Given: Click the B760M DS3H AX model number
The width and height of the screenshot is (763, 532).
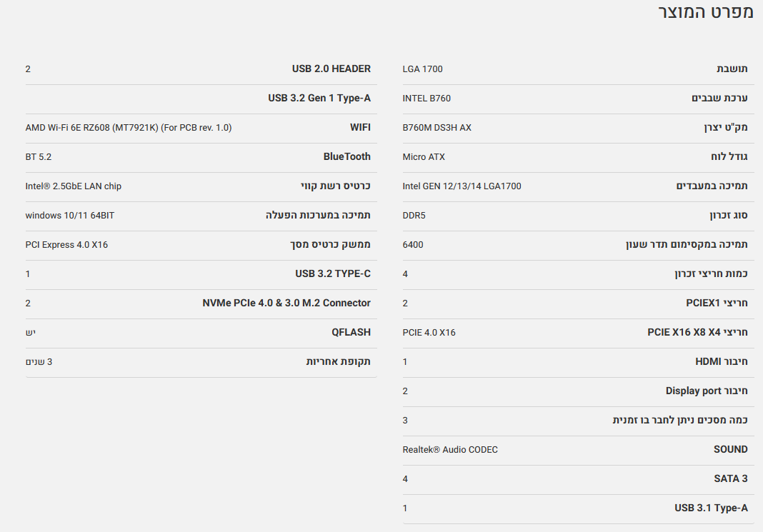Looking at the screenshot, I should click(437, 128).
